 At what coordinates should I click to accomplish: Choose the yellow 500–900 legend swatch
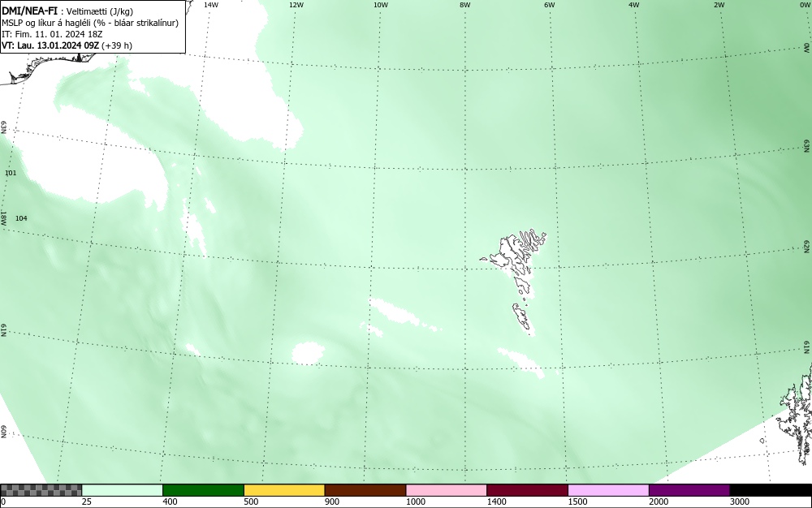pyautogui.click(x=284, y=490)
